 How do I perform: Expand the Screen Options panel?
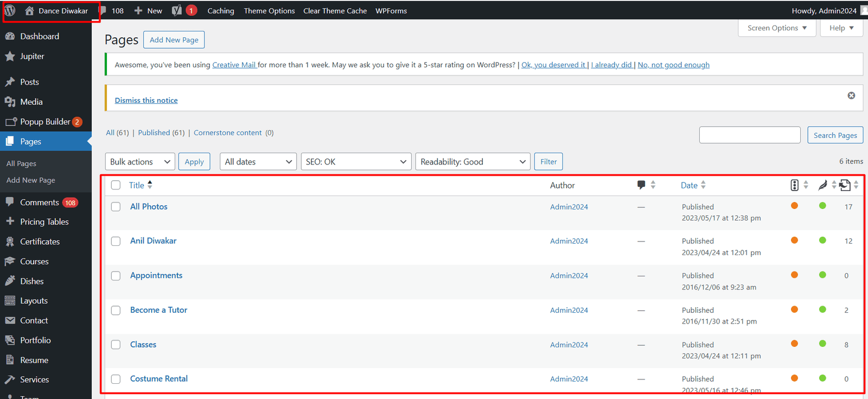tap(777, 28)
